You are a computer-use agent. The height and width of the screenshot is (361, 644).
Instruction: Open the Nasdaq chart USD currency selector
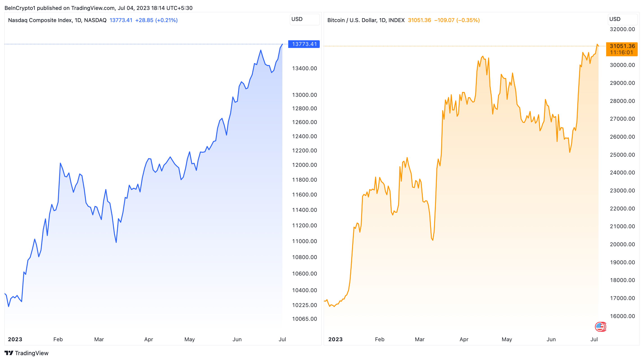tap(304, 19)
